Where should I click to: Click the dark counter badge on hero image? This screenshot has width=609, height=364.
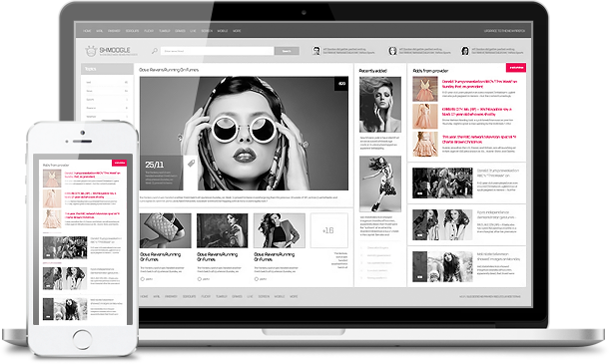(x=341, y=84)
